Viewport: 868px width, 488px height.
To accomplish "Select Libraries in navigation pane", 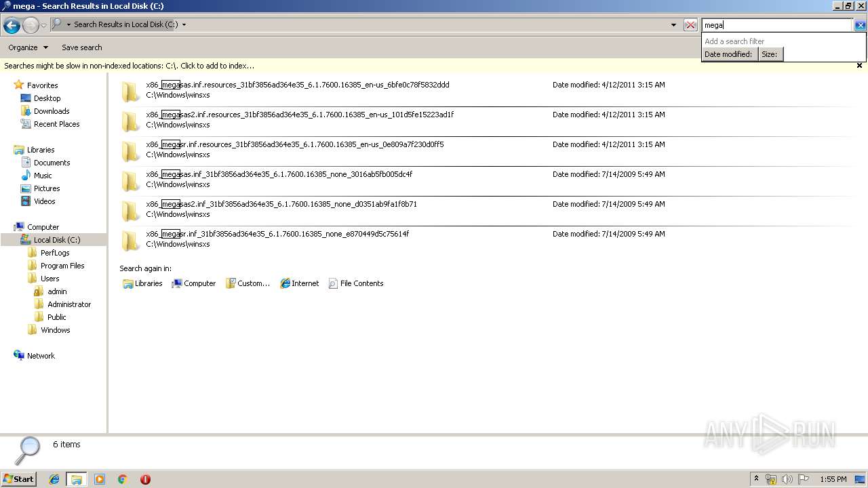I will pyautogui.click(x=41, y=150).
